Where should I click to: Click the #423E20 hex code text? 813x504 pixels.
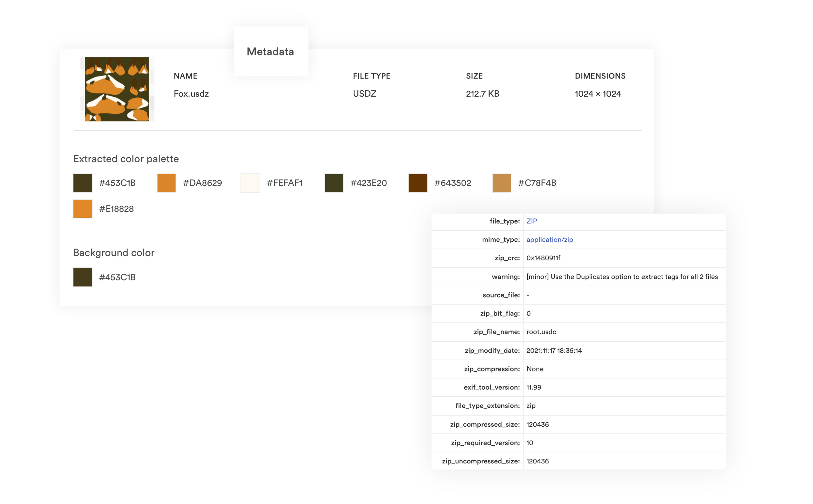(369, 183)
